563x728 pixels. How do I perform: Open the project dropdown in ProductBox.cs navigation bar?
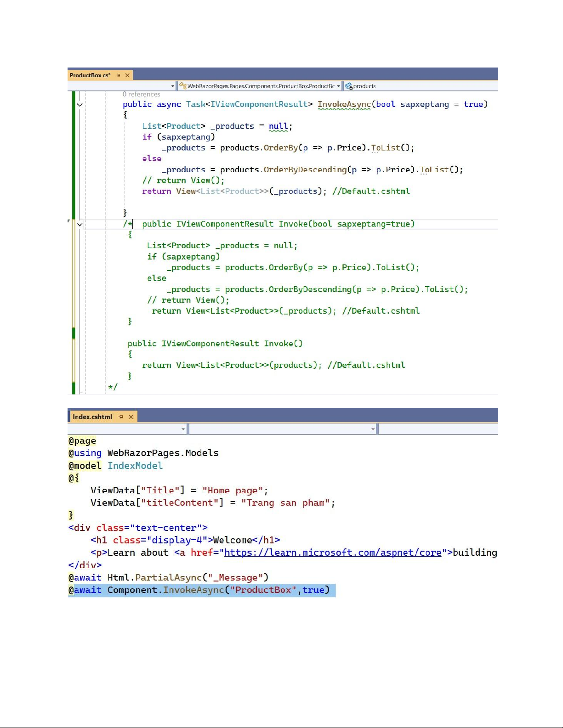172,86
